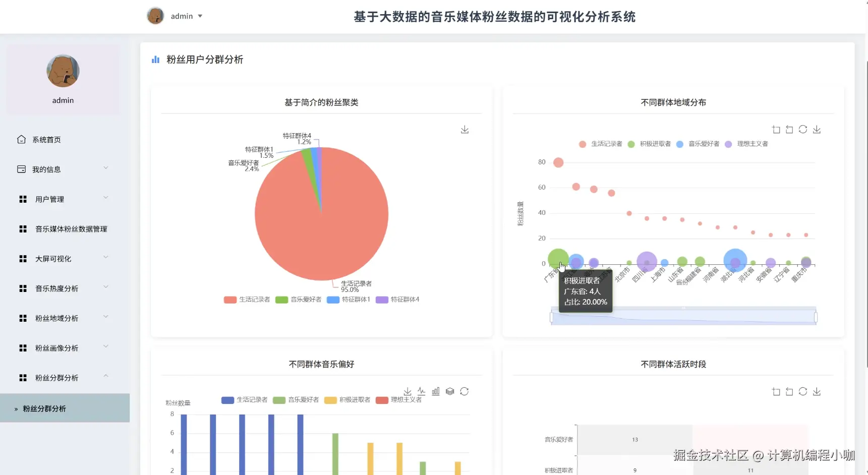Toggle 音乐爱好者 series in regional distribution legend
The height and width of the screenshot is (475, 868).
click(698, 144)
